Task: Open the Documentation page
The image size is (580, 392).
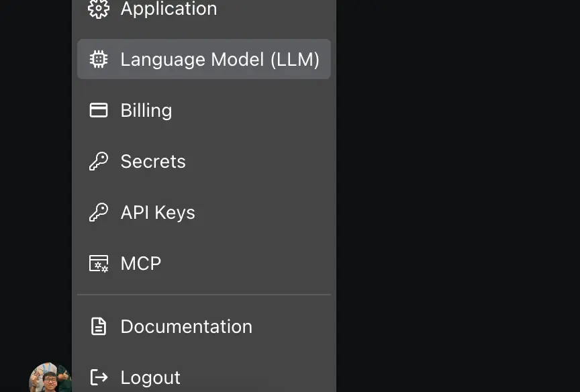Action: [186, 326]
